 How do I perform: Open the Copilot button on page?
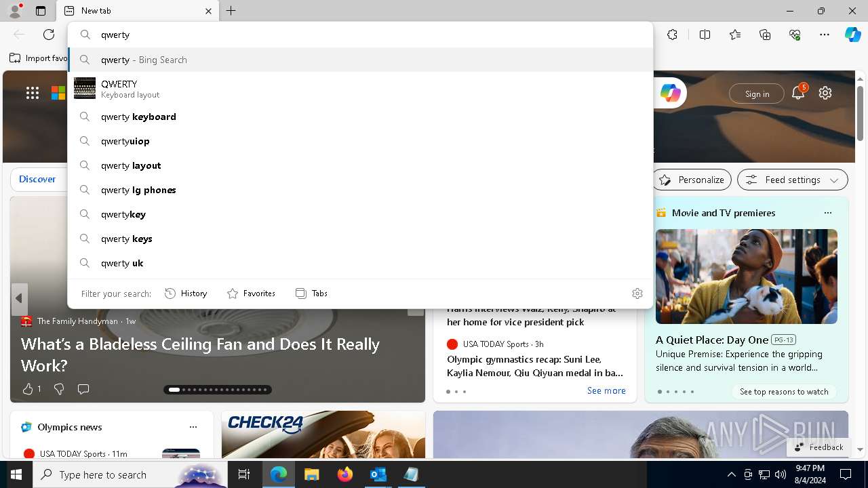click(x=671, y=94)
